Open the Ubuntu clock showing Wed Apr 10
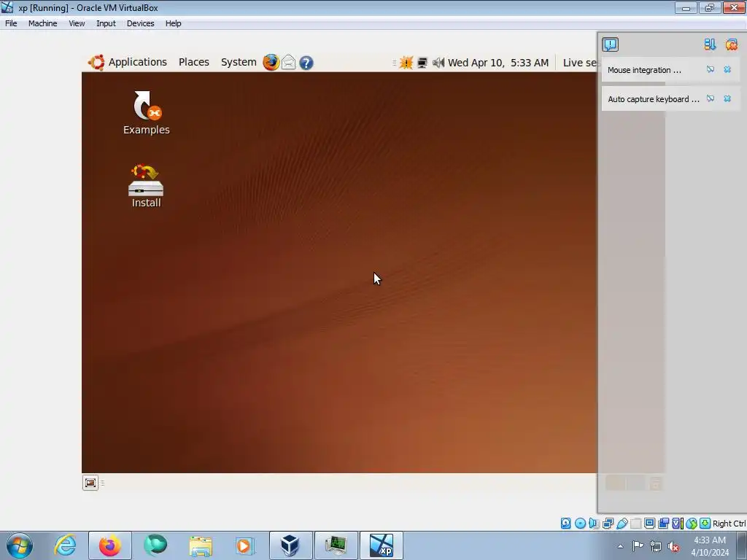Image resolution: width=747 pixels, height=560 pixels. (x=498, y=63)
